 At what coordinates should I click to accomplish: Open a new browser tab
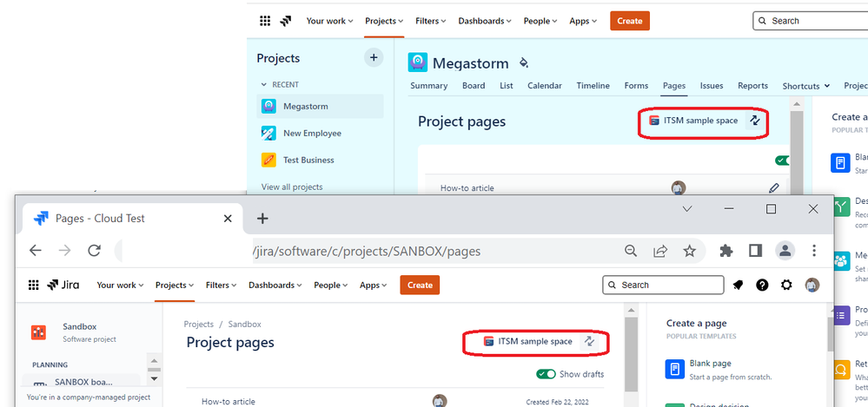coord(262,219)
